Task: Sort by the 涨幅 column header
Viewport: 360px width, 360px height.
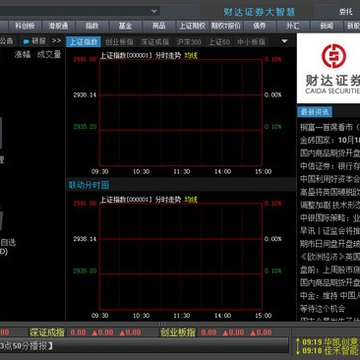Action: (22, 54)
